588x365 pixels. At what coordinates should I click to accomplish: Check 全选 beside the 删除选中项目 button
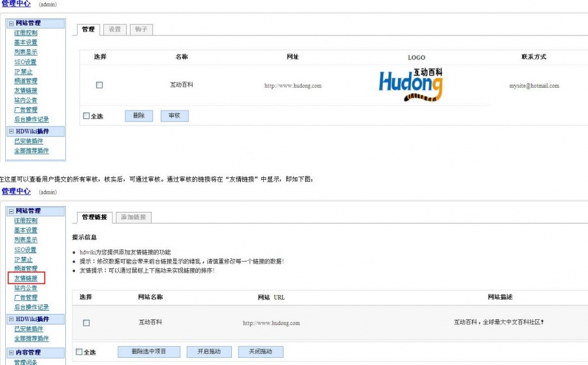click(x=79, y=352)
